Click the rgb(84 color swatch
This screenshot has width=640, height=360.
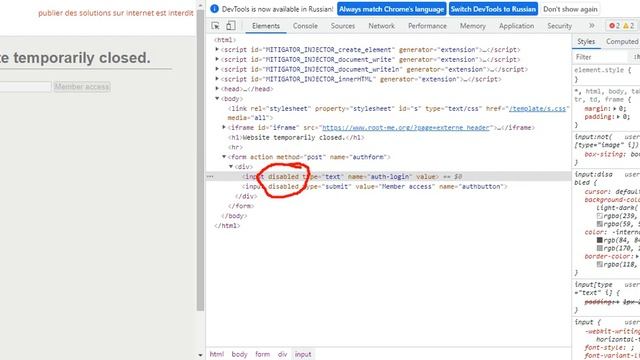[600, 240]
